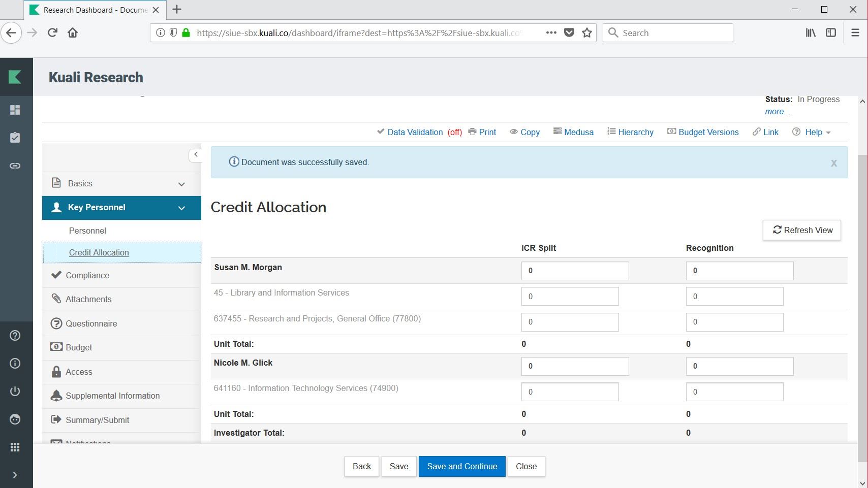Dismiss the document saved notification

[x=833, y=163]
